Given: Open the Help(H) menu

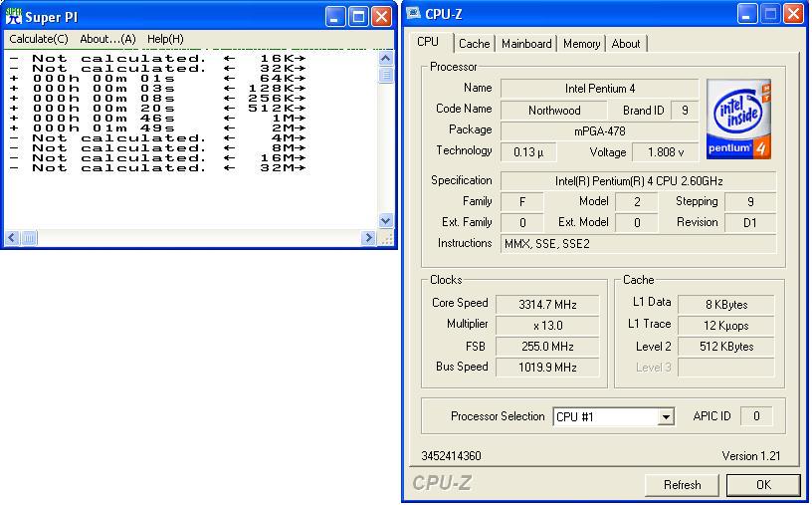Looking at the screenshot, I should [x=165, y=39].
